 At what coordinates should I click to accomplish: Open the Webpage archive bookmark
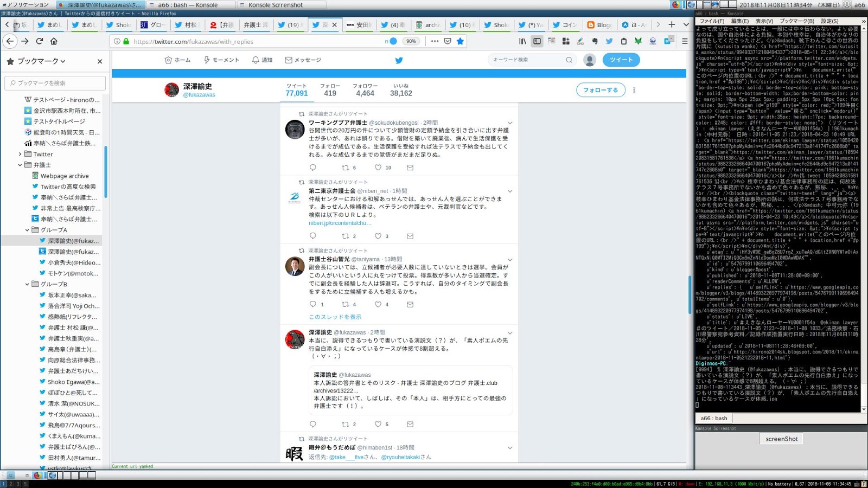[60, 176]
